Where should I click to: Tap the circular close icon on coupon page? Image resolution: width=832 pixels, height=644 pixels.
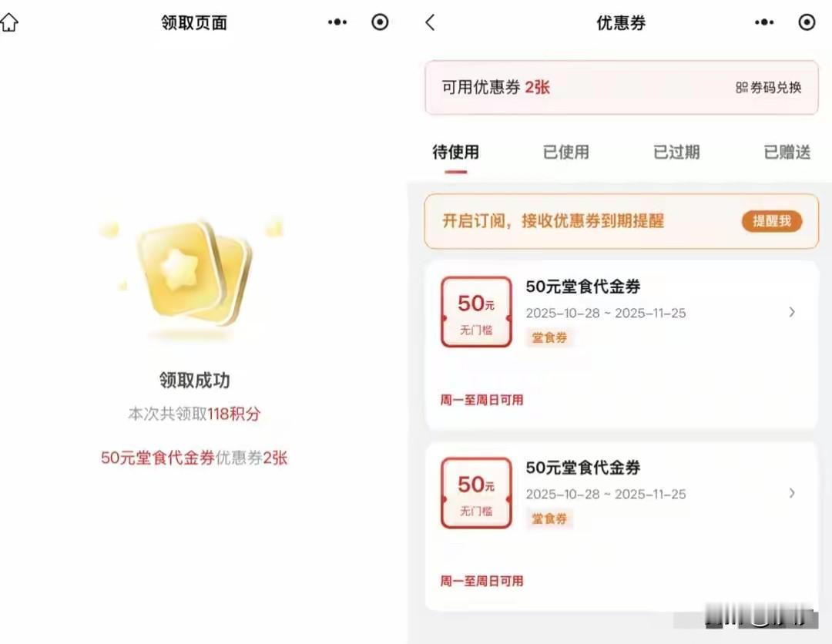click(807, 22)
